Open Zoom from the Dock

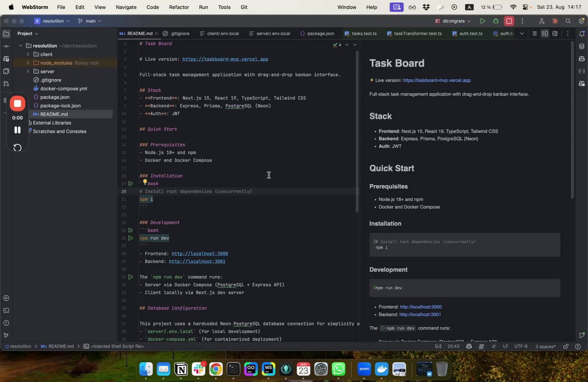point(364,369)
